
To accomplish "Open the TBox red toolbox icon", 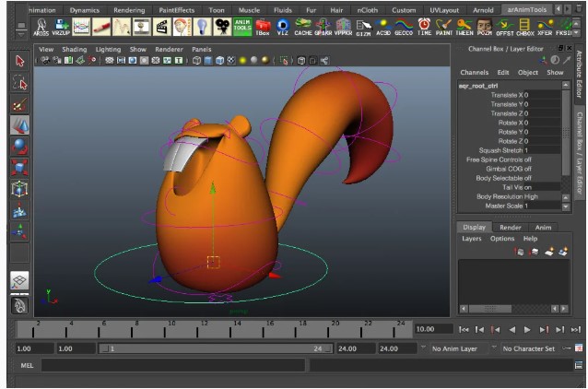I will [263, 27].
